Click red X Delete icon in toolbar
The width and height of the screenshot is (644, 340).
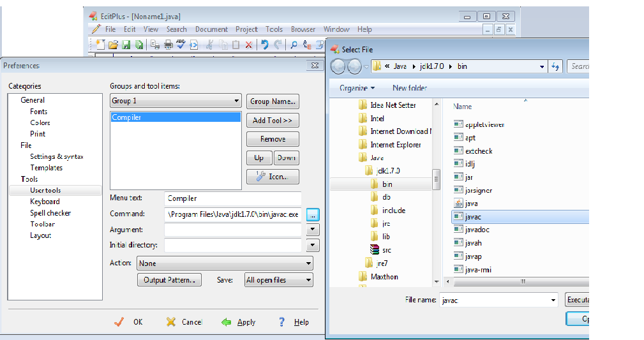[248, 45]
